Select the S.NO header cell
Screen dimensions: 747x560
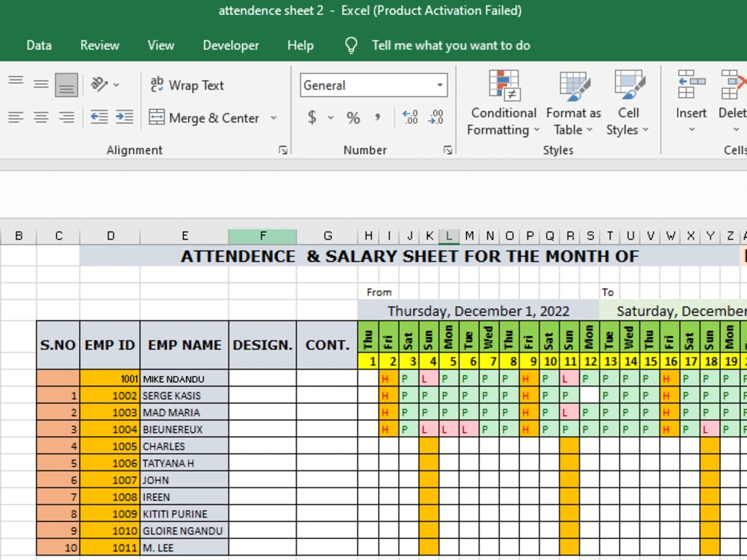58,345
